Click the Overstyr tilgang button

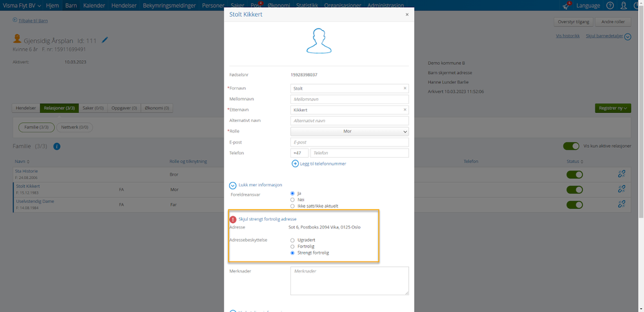(574, 22)
